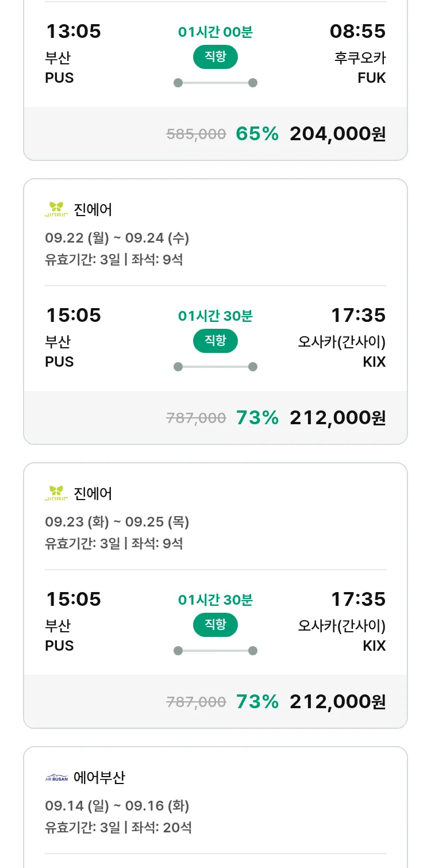Screen dimensions: 431x868
Task: Choose the 212,000원 fare on the 09.22 card
Action: pyautogui.click(x=337, y=418)
